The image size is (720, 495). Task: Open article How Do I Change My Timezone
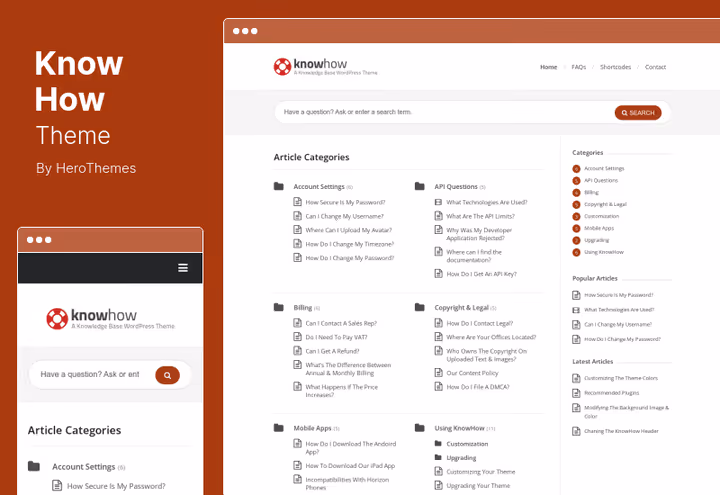click(349, 244)
